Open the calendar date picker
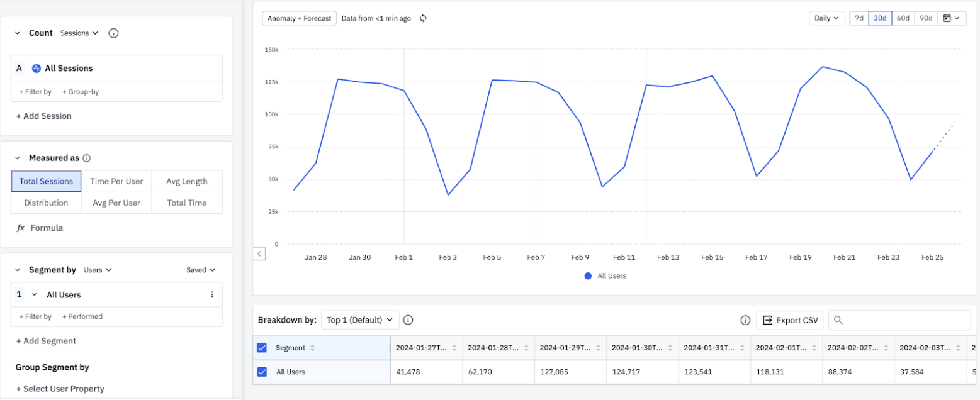Viewport: 980px width, 400px height. 951,18
